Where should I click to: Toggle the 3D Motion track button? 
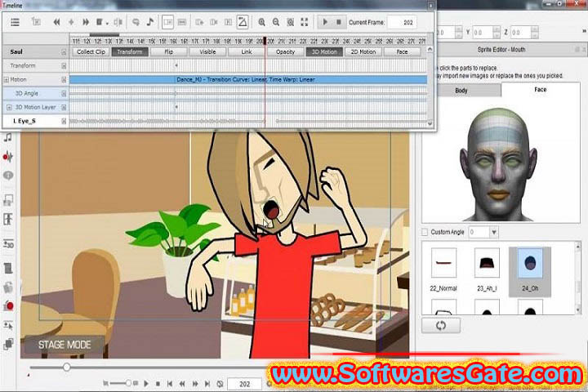click(324, 51)
